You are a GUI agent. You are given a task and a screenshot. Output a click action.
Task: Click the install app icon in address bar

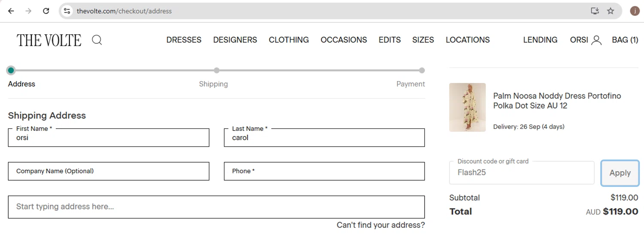pyautogui.click(x=595, y=11)
